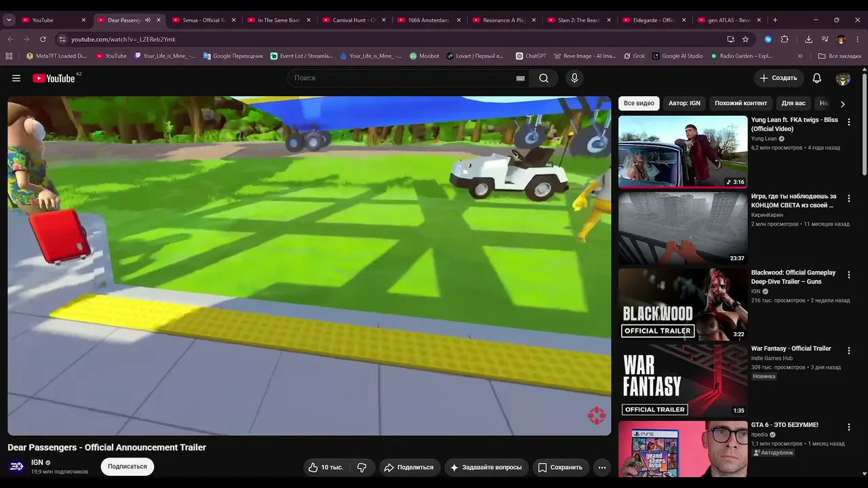
Task: Switch to the Resonance: A Plague tab
Action: tap(505, 20)
